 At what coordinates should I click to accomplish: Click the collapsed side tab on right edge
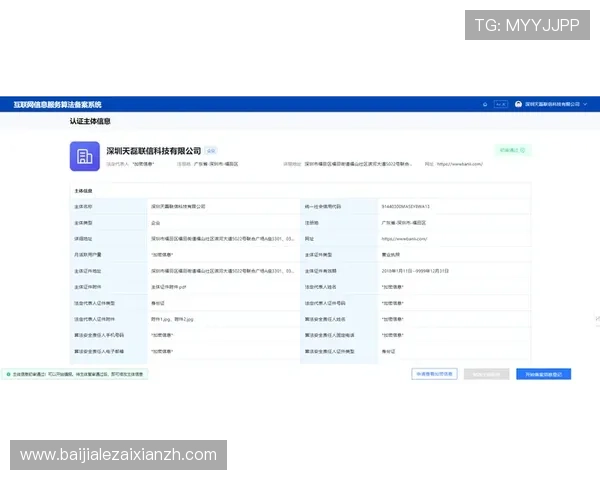point(597,318)
